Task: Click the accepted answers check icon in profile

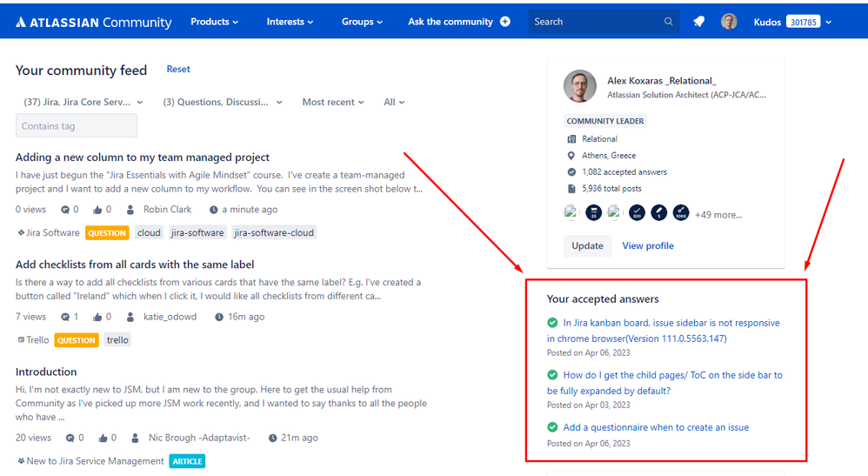Action: (571, 171)
